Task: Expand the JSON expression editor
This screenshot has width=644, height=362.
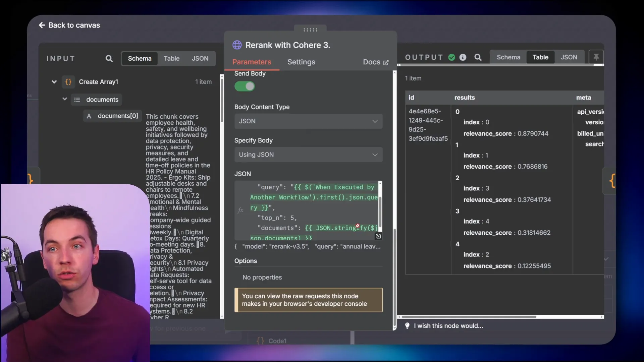Action: [378, 236]
